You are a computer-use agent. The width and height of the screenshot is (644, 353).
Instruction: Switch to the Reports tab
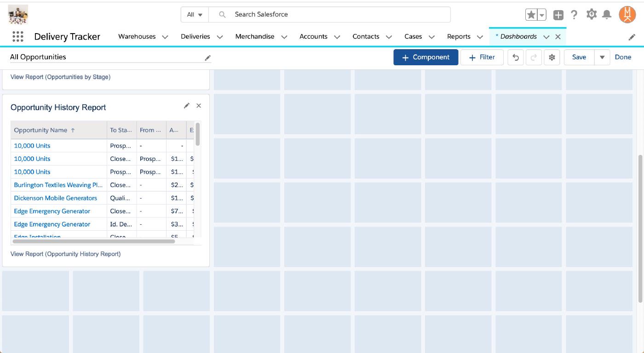(x=459, y=37)
